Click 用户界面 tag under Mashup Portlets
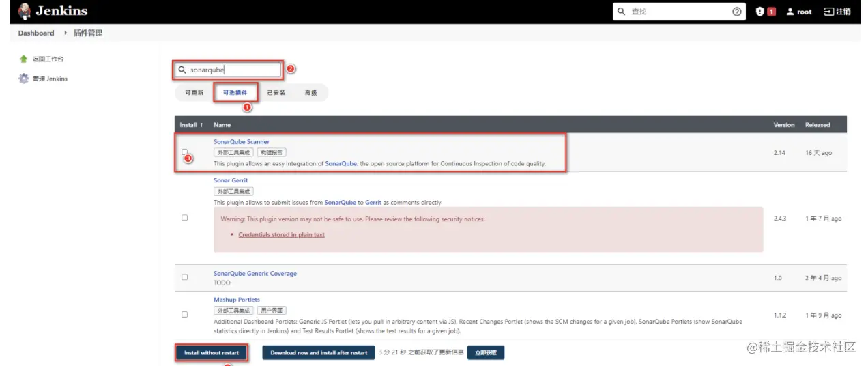Viewport: 868px width, 366px height. coord(272,311)
